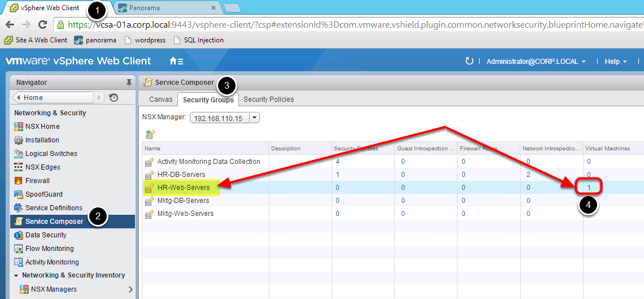Click the NSX Managers icon
The width and height of the screenshot is (644, 299).
[x=25, y=289]
